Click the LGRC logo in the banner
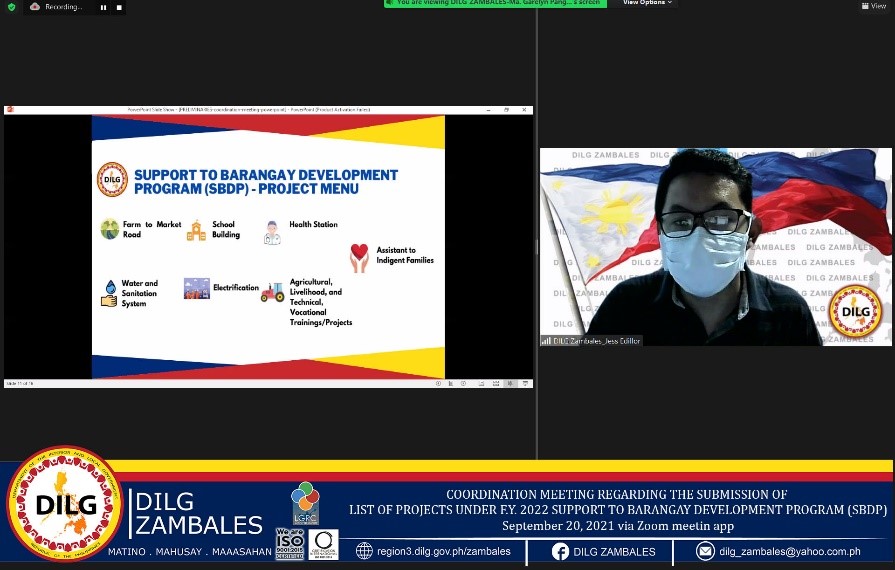Image resolution: width=895 pixels, height=570 pixels. click(305, 503)
